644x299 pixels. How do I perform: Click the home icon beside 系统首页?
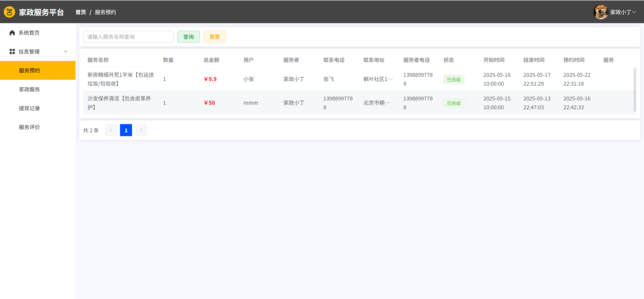12,33
